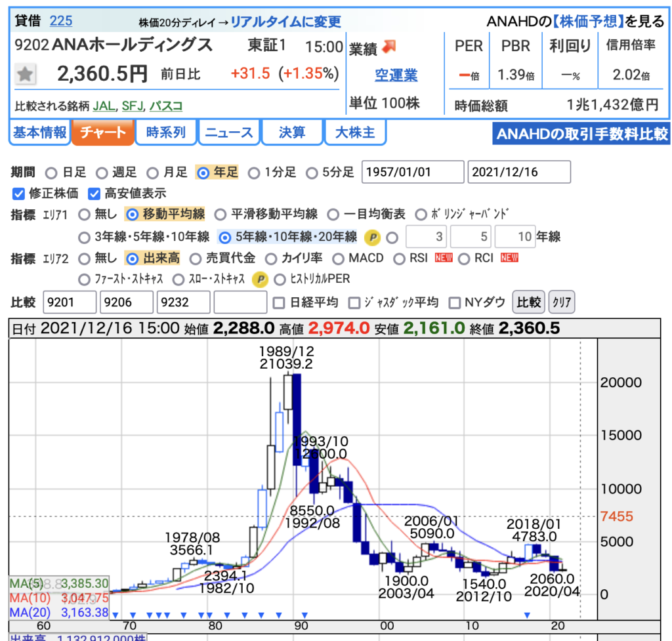
Task: Click the custom moving average field showing 10
Action: [515, 236]
